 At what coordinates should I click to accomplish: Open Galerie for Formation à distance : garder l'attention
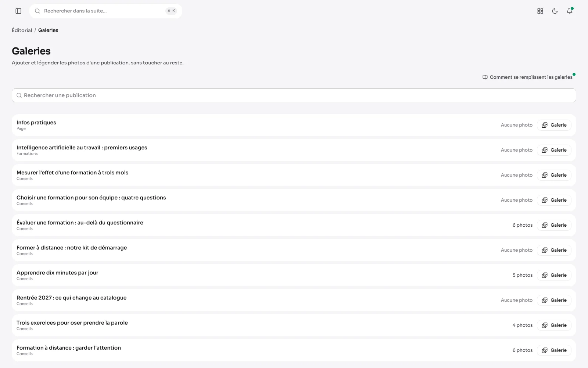point(554,350)
